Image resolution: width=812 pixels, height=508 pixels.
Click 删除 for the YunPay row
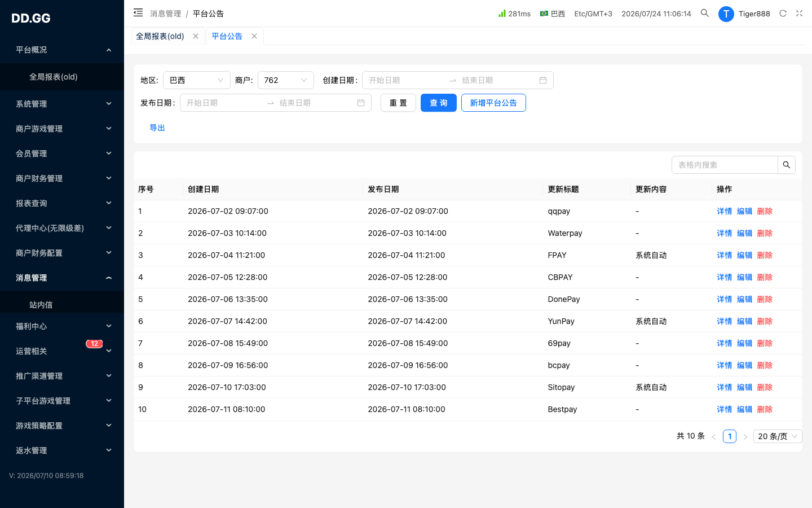(765, 321)
